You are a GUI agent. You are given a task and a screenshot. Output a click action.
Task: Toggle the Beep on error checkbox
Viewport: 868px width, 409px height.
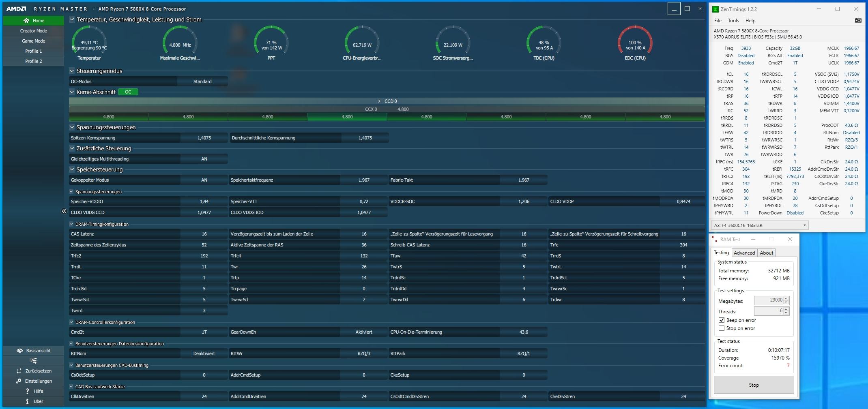click(722, 320)
